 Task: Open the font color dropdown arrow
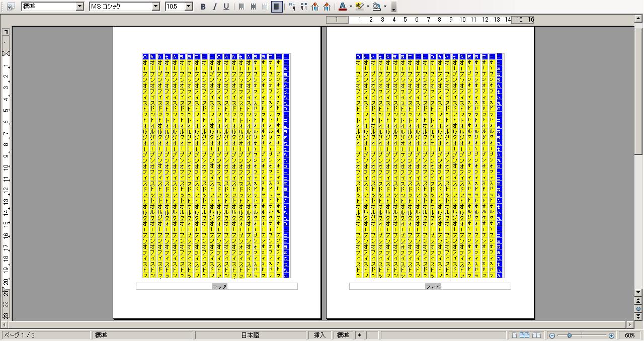coord(351,7)
